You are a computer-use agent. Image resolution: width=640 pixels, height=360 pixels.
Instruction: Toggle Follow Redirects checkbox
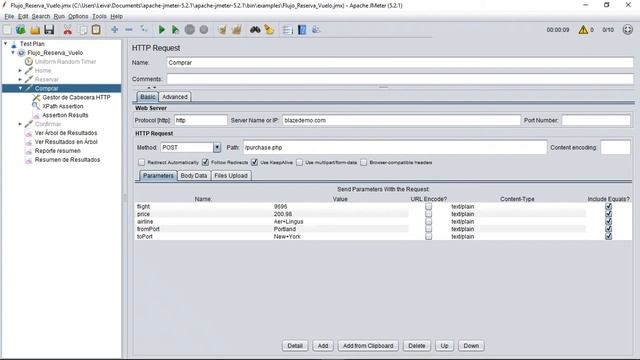205,162
